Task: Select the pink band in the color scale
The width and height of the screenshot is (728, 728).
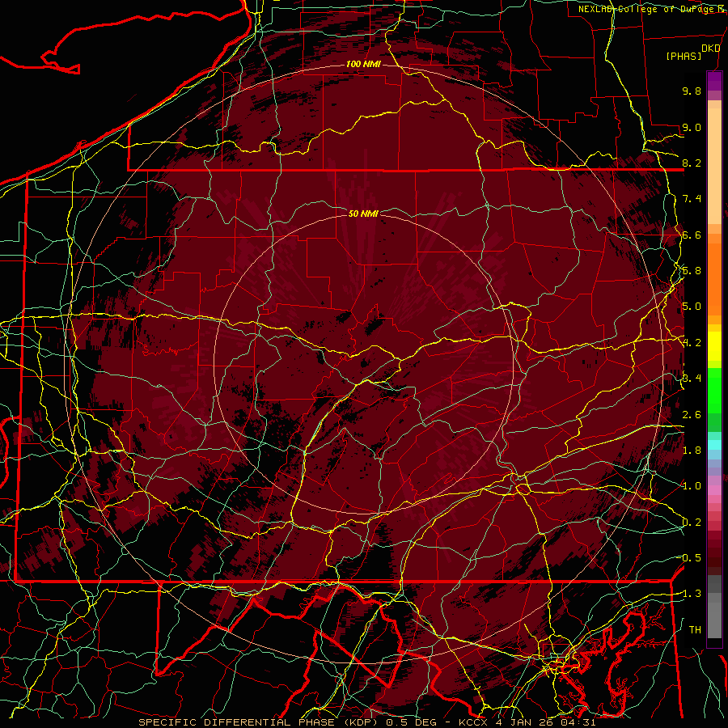Action: tap(714, 490)
